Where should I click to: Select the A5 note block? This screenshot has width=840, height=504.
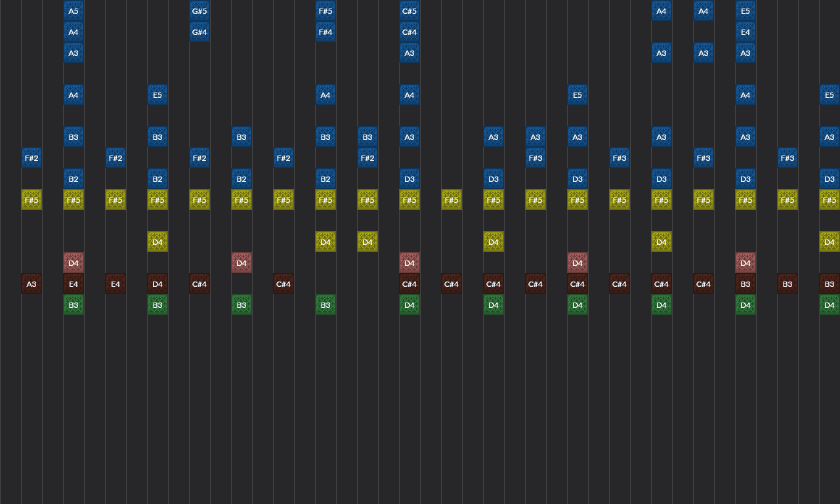73,10
